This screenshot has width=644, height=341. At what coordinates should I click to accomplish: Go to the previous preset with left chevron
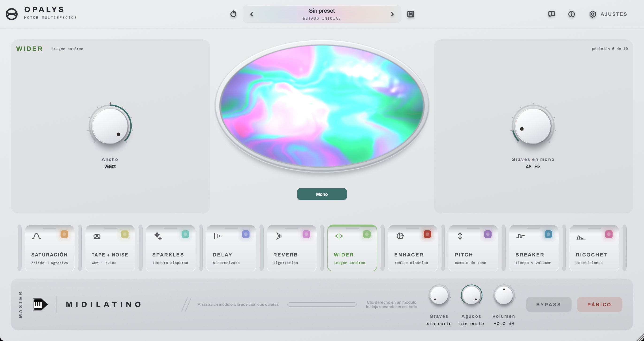point(252,14)
